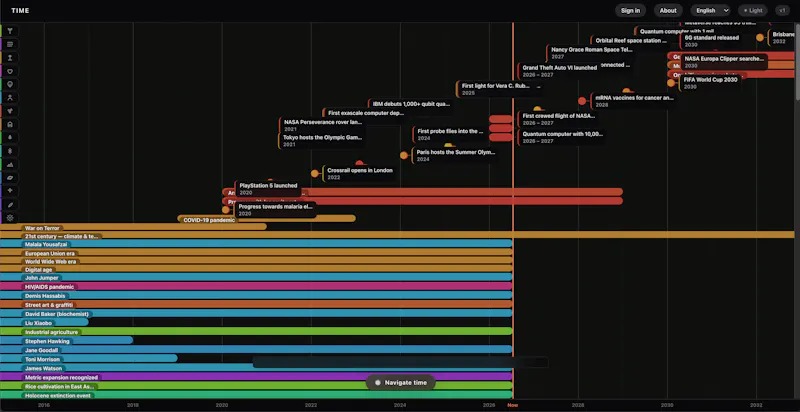Open the First probe flies into the Sun event

click(449, 135)
